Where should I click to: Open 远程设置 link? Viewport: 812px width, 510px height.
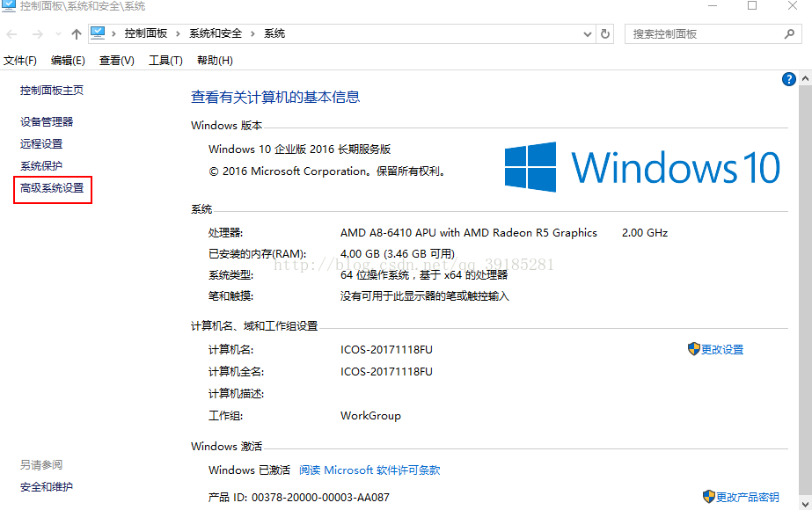click(x=41, y=144)
